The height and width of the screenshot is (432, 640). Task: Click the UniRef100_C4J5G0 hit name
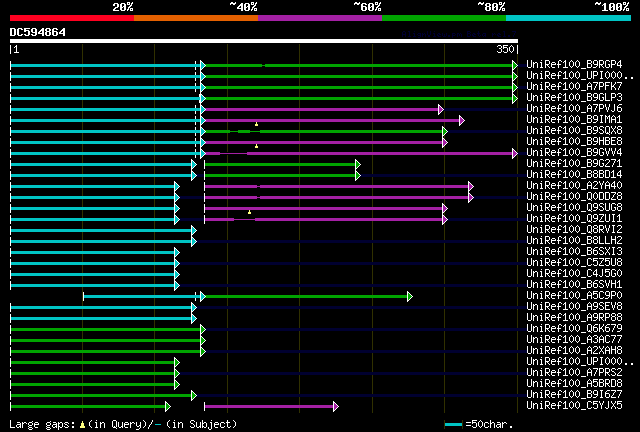(x=574, y=274)
